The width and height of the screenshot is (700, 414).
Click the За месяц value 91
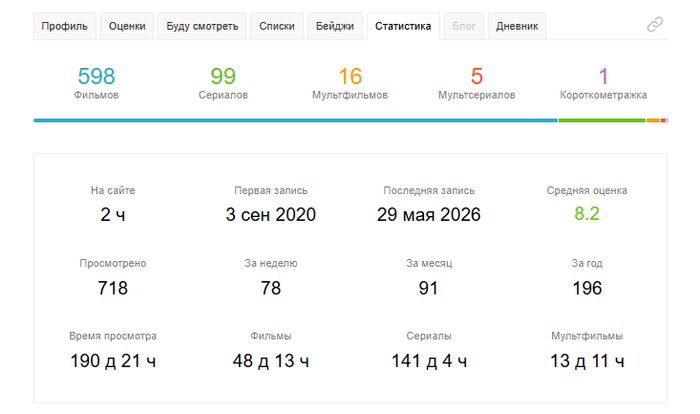point(429,288)
